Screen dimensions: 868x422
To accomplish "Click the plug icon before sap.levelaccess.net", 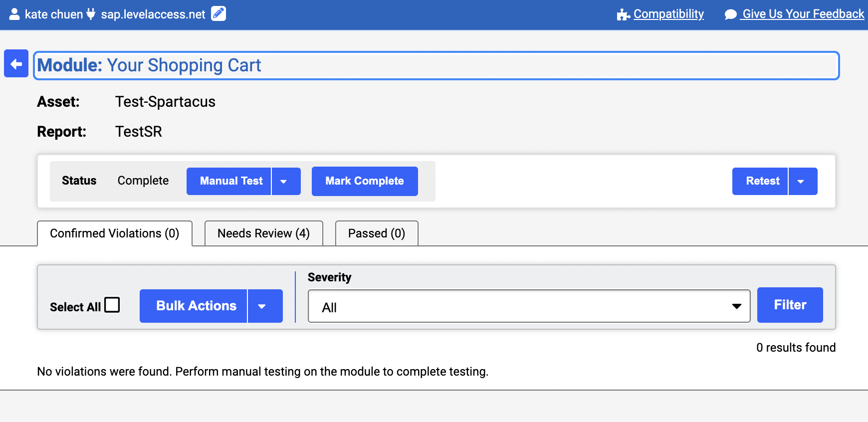I will [91, 14].
